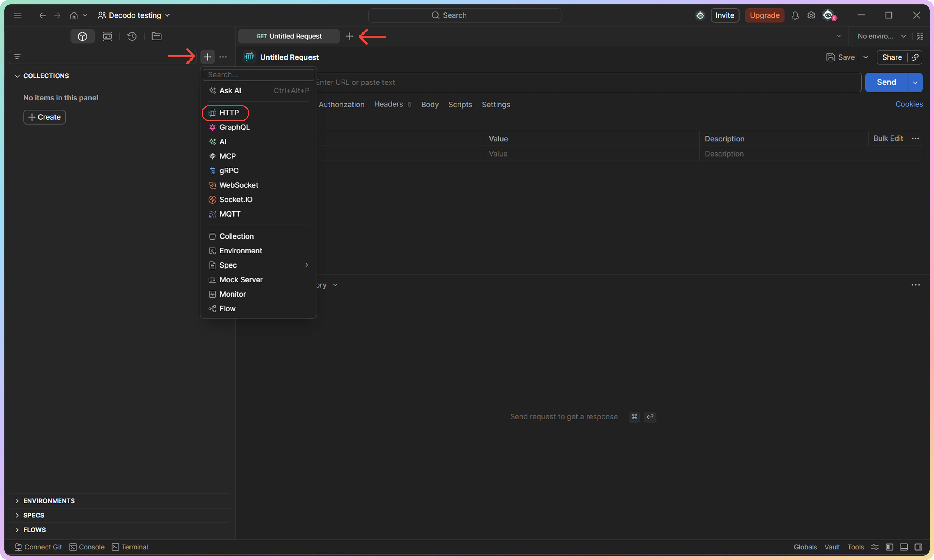Open the notifications bell icon
The width and height of the screenshot is (934, 560).
pos(795,15)
